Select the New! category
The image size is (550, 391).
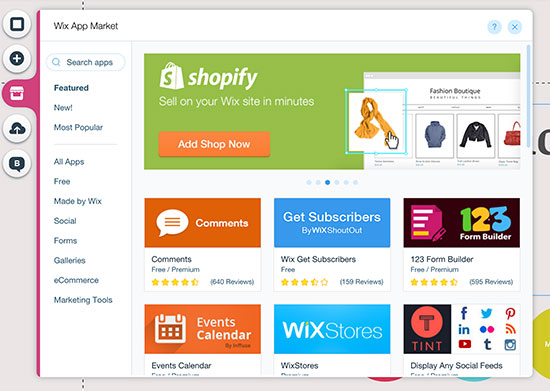[63, 107]
